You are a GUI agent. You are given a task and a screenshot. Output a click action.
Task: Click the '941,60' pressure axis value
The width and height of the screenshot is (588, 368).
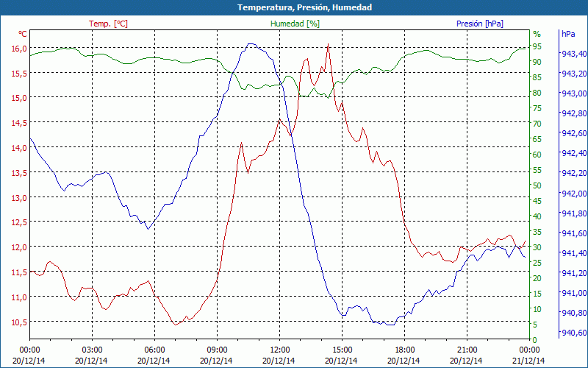click(x=574, y=233)
